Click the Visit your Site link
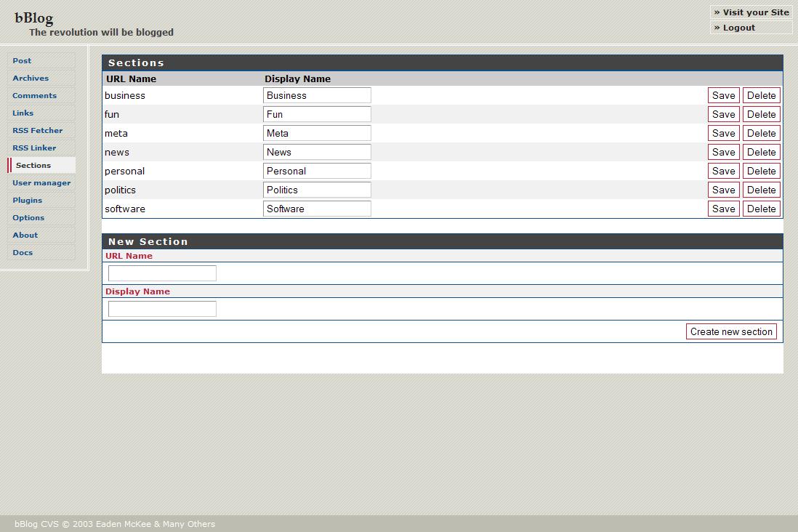798x532 pixels. coord(751,12)
